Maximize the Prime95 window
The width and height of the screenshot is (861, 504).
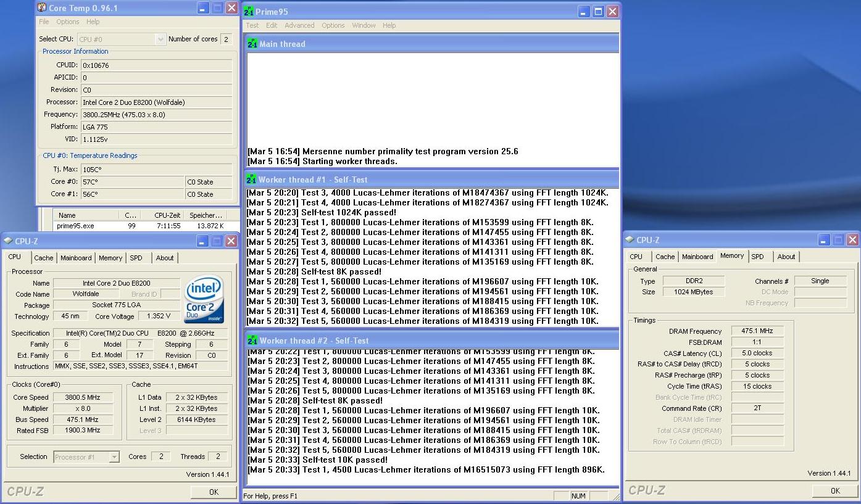(x=598, y=12)
